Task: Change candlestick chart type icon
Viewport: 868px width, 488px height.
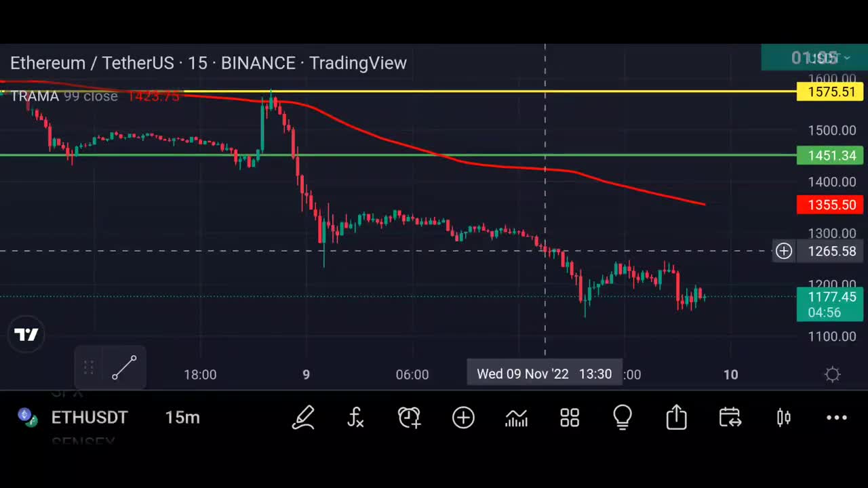Action: [783, 418]
